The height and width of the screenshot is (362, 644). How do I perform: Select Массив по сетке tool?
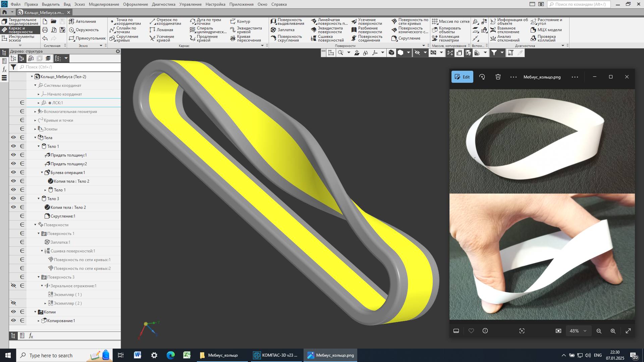point(451,21)
